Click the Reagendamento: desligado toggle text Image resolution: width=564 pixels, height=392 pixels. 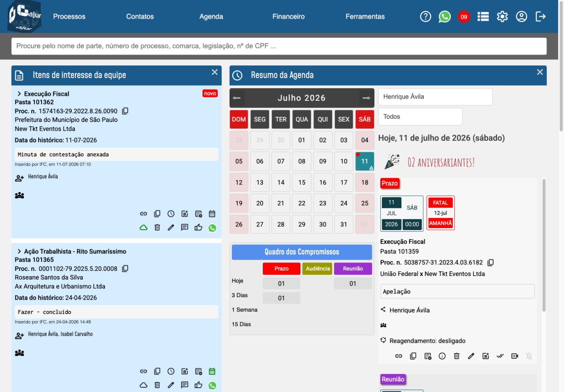427,341
